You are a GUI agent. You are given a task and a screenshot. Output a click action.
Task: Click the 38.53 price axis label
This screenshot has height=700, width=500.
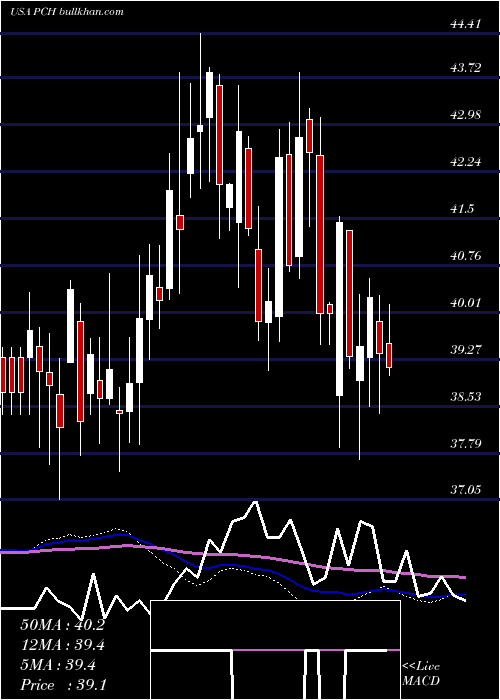pyautogui.click(x=466, y=397)
